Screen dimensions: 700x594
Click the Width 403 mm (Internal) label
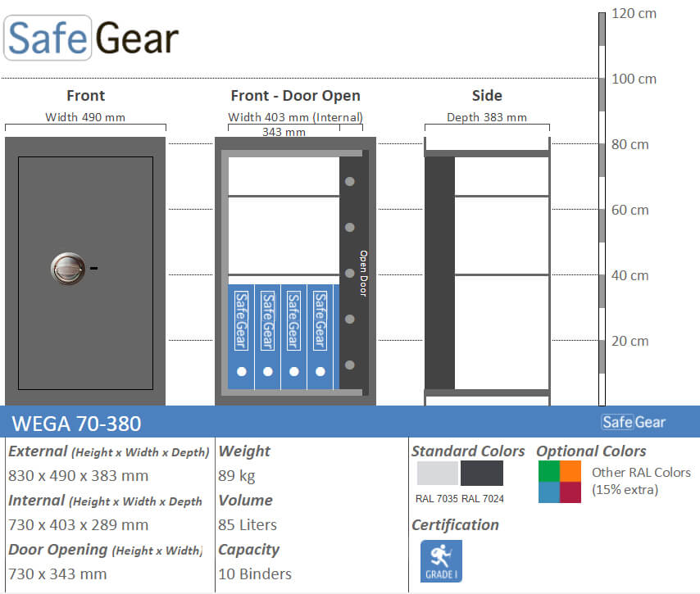[x=296, y=117]
